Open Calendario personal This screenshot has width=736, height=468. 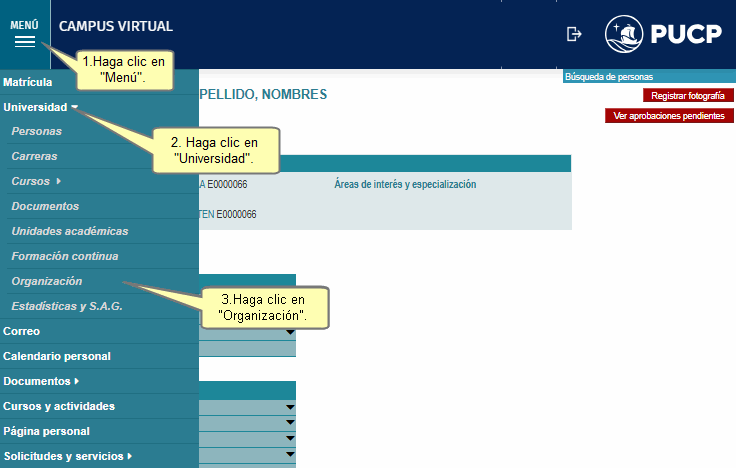click(x=56, y=356)
